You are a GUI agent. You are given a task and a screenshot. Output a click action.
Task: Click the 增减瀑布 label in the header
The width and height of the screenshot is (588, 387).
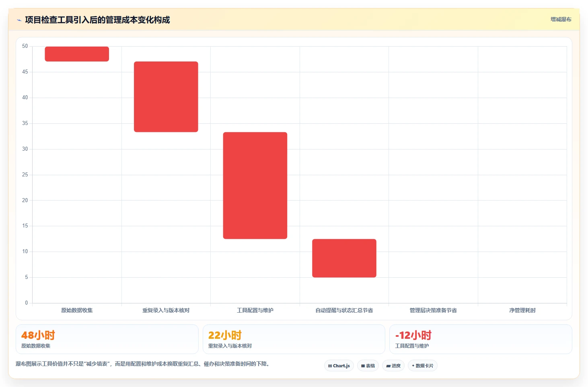[561, 19]
